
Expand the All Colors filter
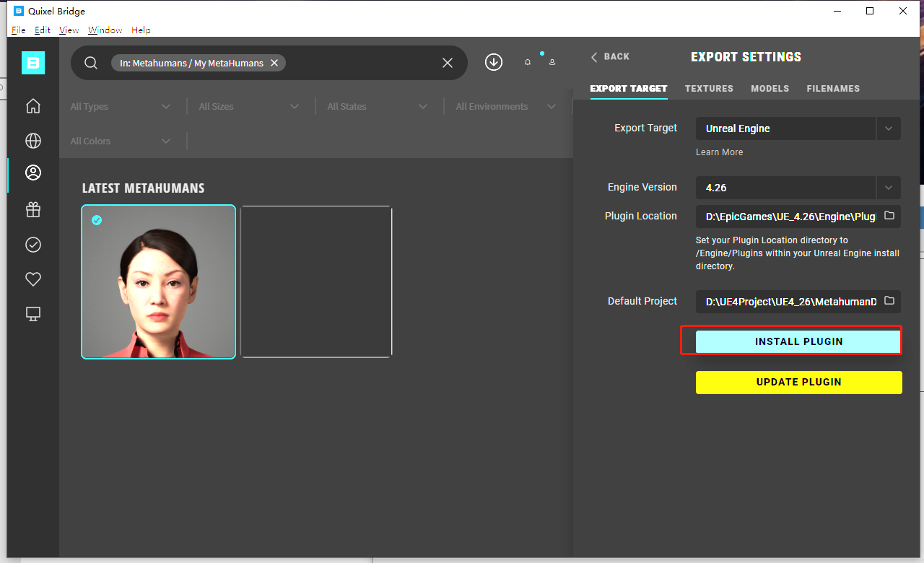click(x=121, y=141)
